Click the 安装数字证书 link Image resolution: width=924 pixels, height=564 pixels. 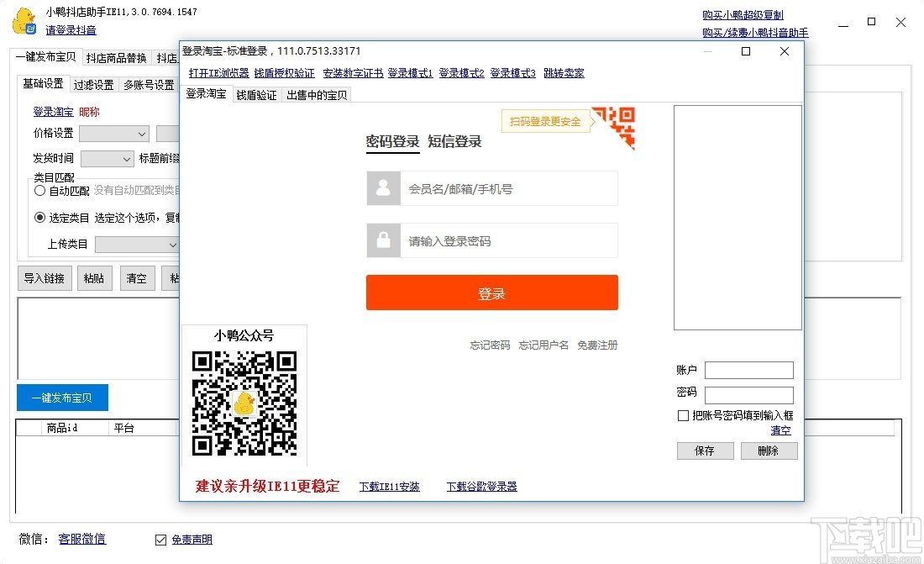tap(353, 73)
